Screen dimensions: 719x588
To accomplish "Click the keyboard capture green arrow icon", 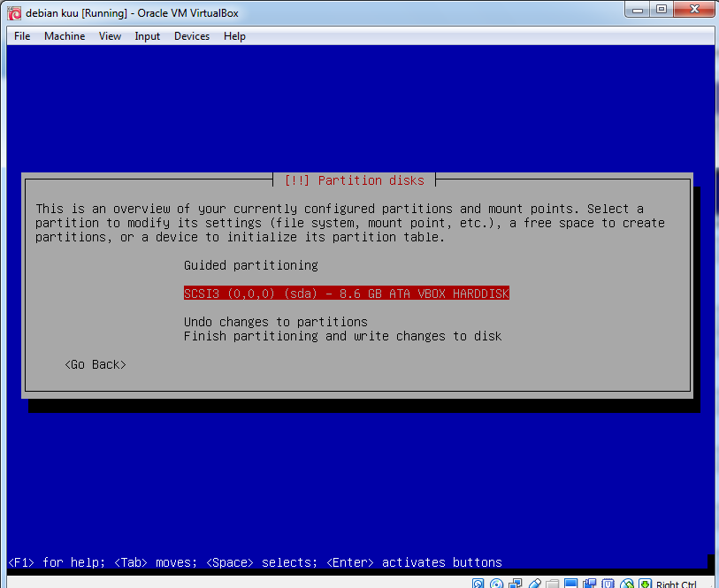I will [x=646, y=584].
